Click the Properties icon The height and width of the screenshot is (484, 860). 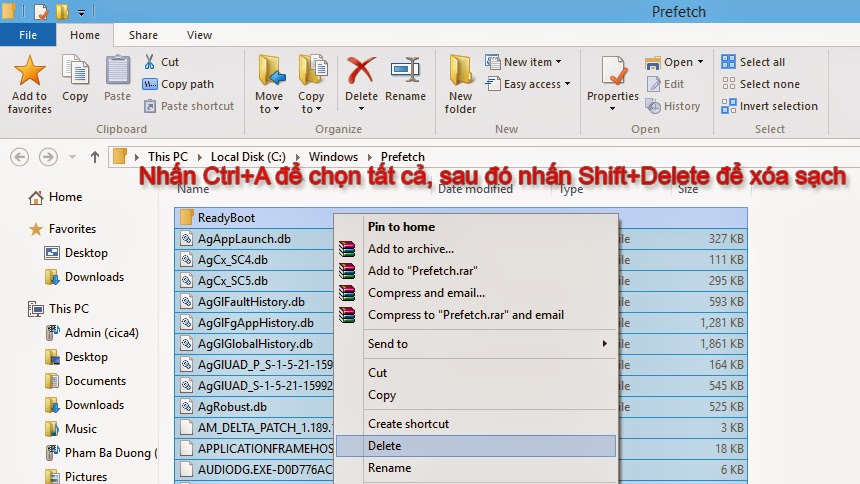pos(613,71)
